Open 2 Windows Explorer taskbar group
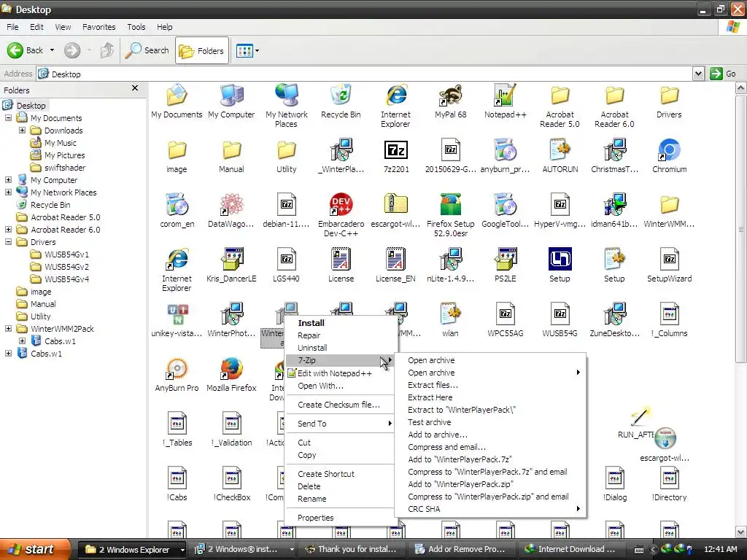 point(132,549)
